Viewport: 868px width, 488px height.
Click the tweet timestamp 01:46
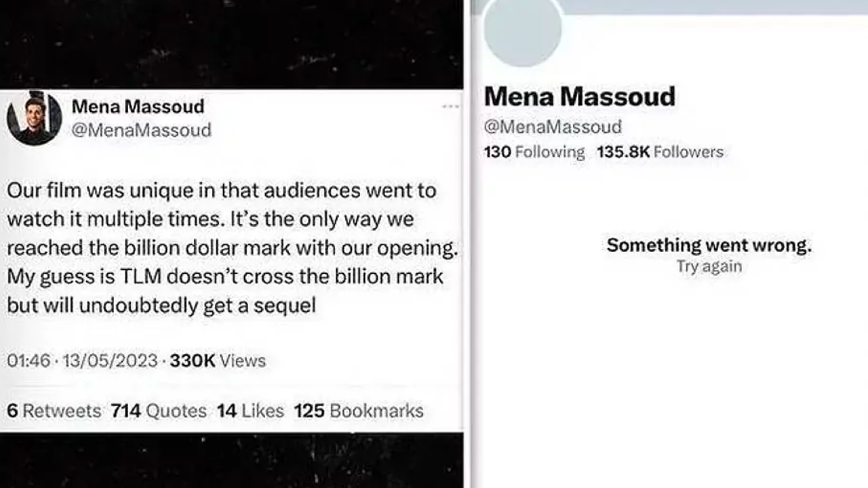(28, 361)
